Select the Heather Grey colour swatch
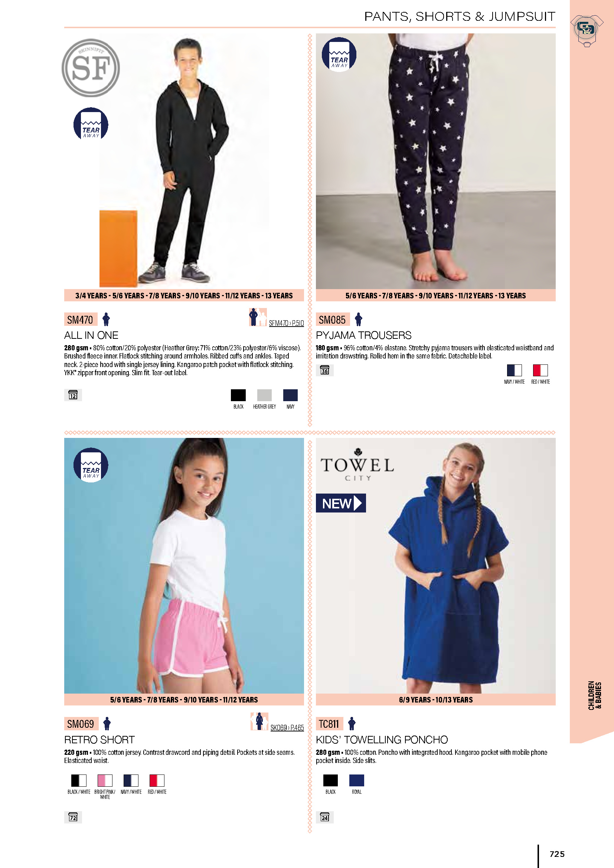Image resolution: width=614 pixels, height=868 pixels. point(264,395)
